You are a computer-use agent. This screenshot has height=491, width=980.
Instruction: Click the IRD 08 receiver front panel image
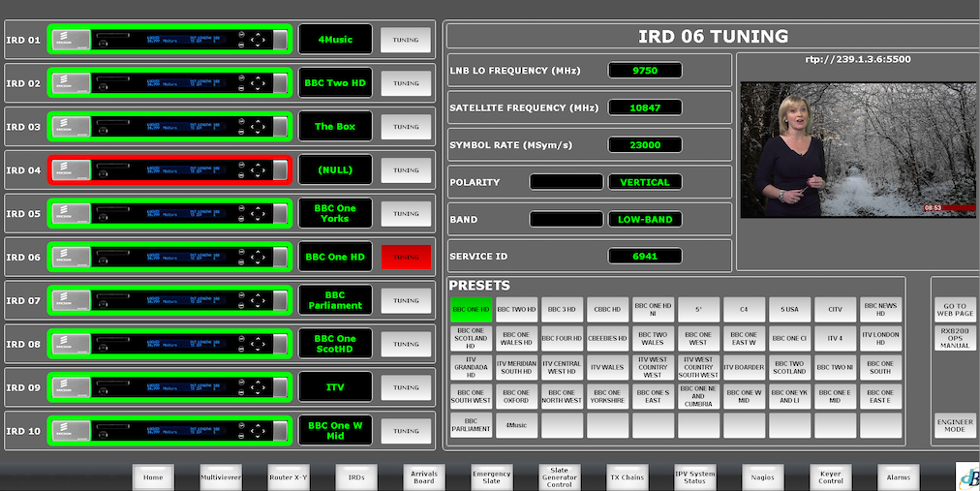click(170, 344)
